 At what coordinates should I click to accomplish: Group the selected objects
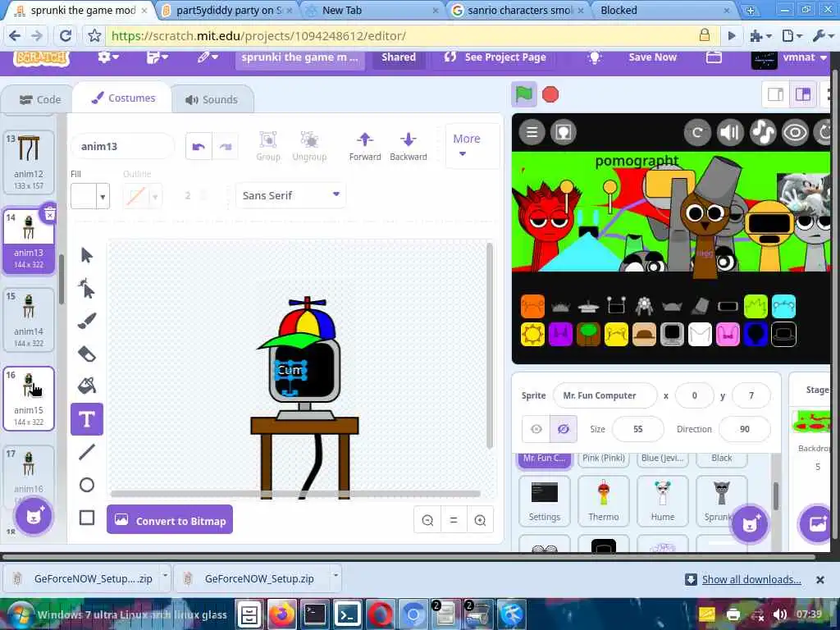(268, 146)
